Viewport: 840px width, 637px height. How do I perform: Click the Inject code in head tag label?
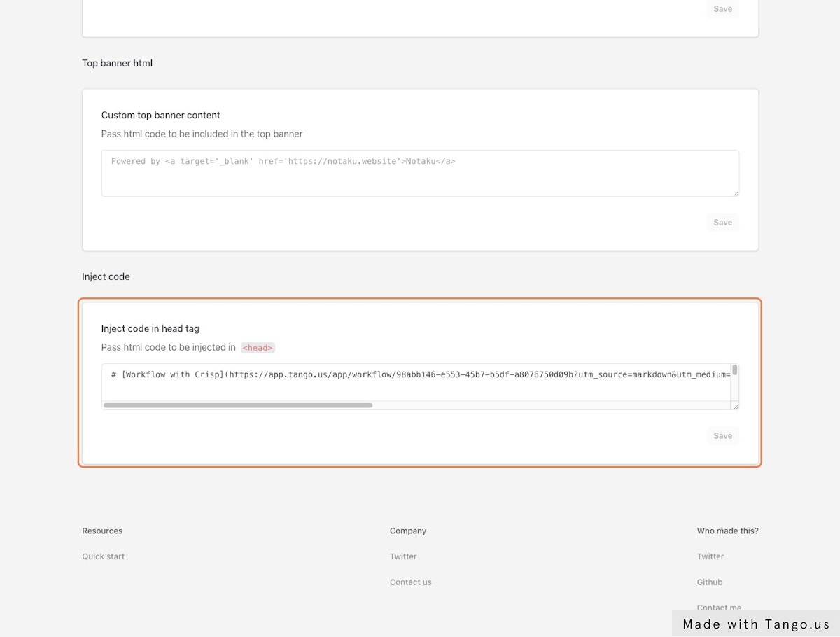pyautogui.click(x=150, y=328)
